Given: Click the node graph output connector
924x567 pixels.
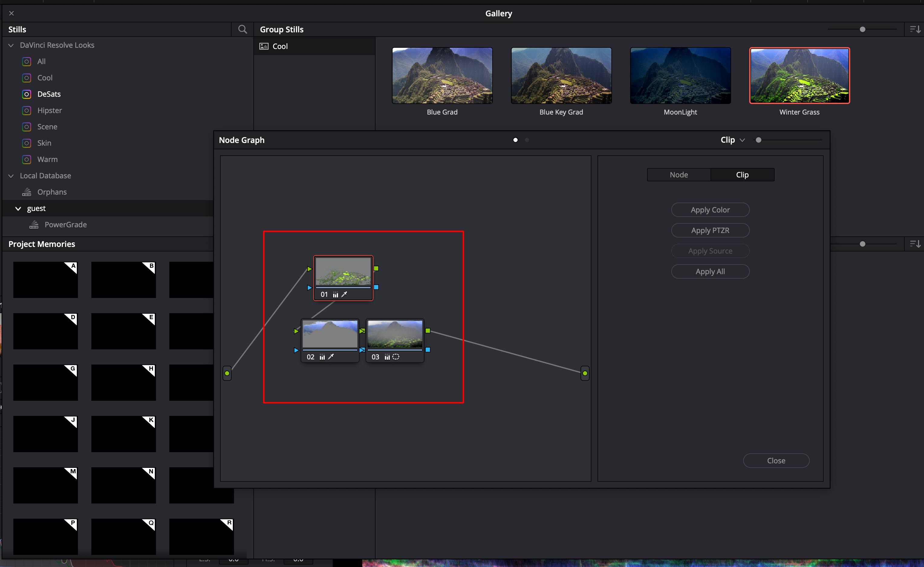Looking at the screenshot, I should (x=585, y=373).
